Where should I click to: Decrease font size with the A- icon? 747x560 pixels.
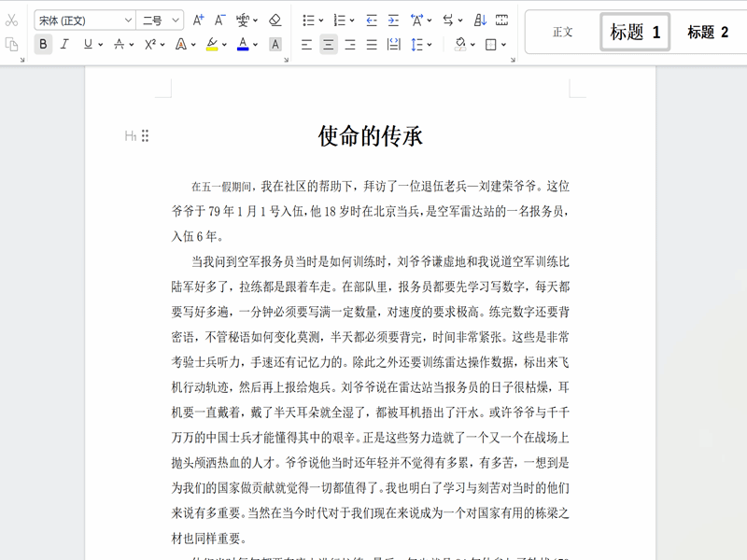(x=219, y=20)
